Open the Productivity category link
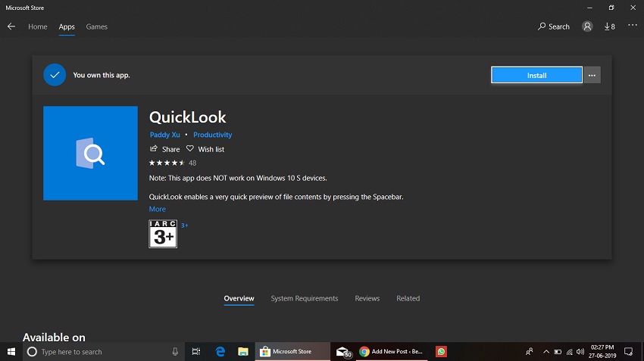Screen dimensions: 644x361 click(x=212, y=135)
